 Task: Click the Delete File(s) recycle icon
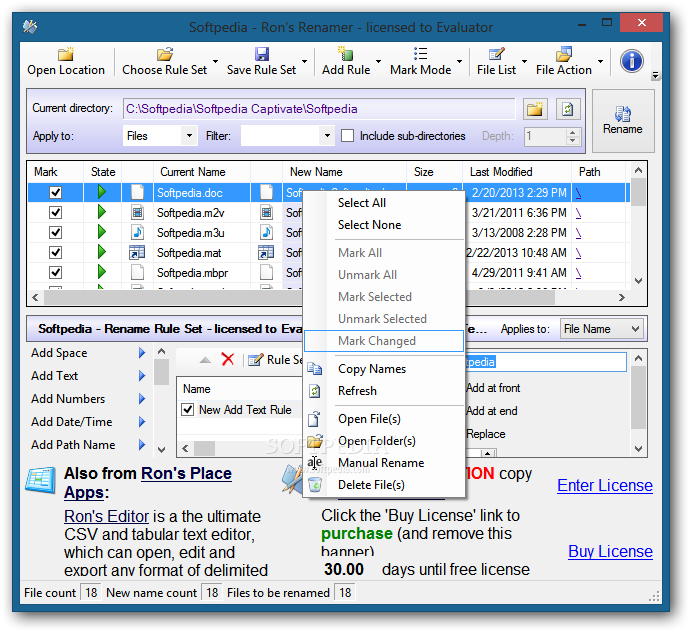[315, 485]
